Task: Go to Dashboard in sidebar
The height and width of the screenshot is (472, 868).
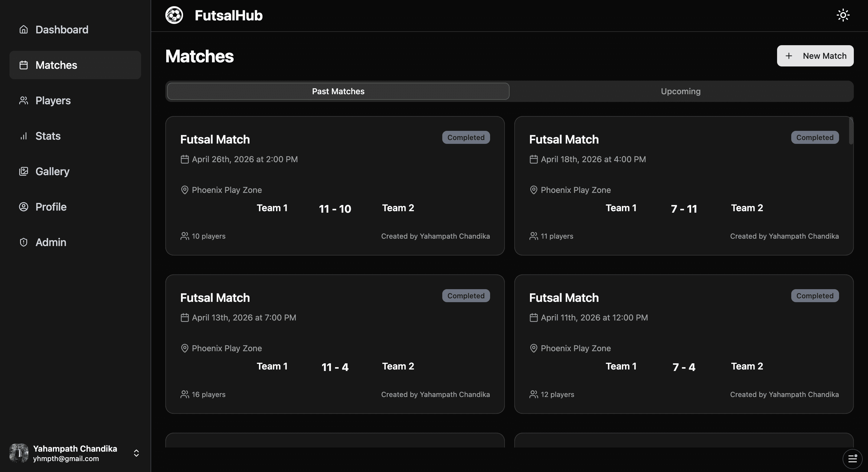Action: pos(75,30)
